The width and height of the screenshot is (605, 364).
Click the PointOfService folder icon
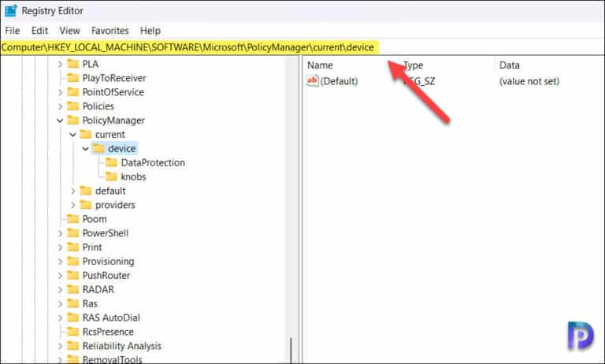click(x=73, y=92)
